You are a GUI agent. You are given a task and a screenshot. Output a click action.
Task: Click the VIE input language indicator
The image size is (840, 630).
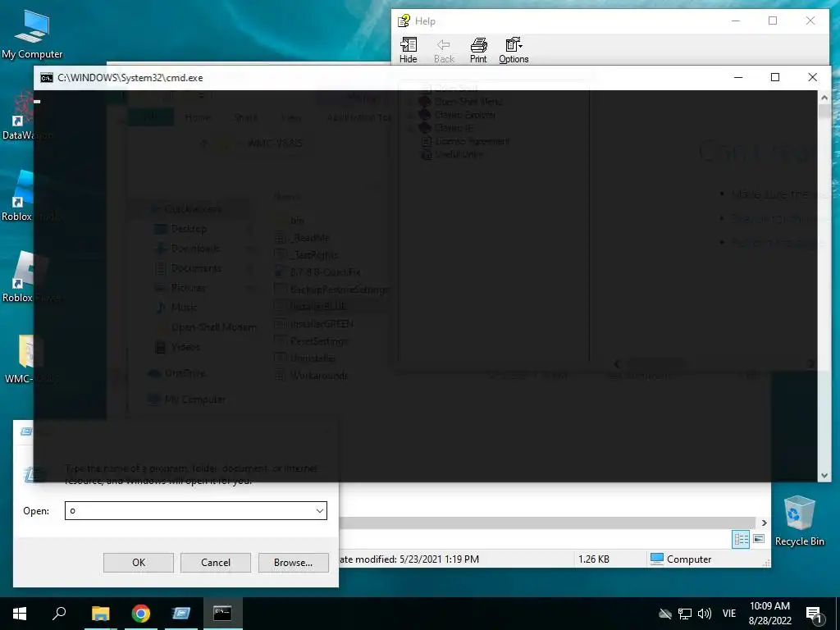pos(729,614)
